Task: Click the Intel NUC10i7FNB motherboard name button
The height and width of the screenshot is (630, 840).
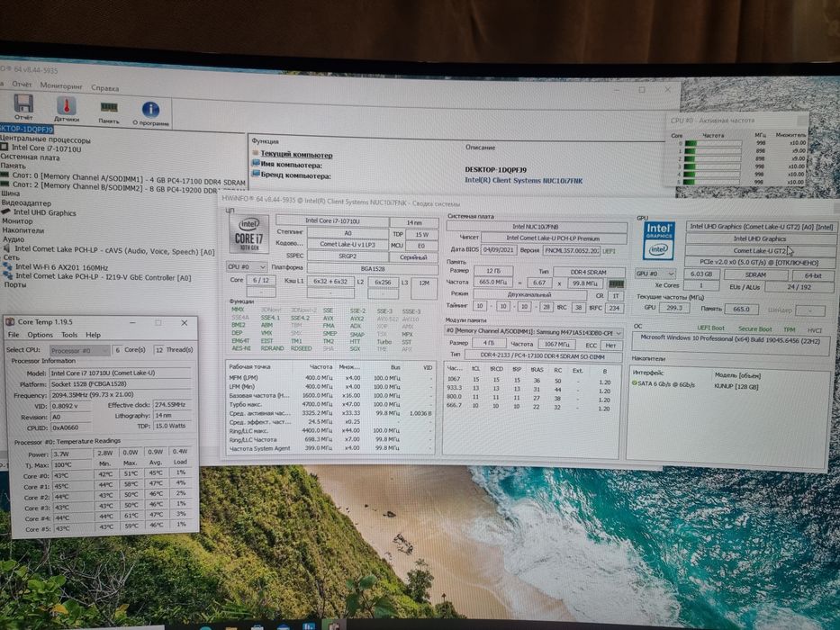Action: (x=536, y=226)
